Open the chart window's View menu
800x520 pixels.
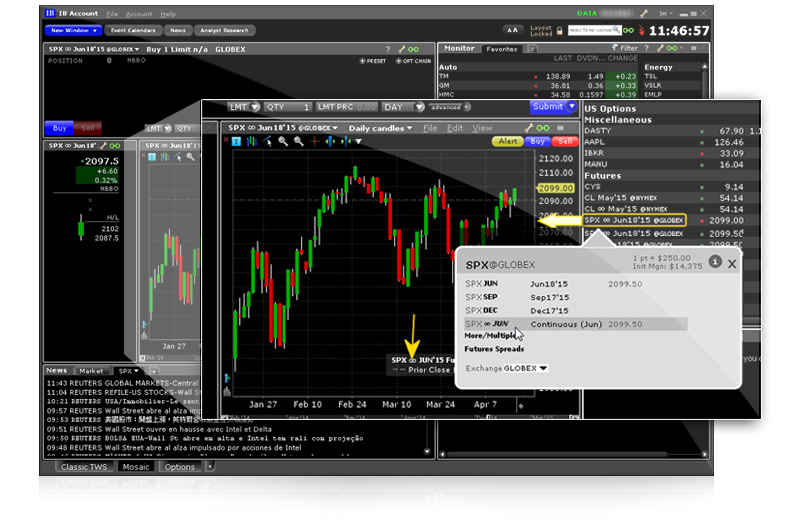[482, 128]
